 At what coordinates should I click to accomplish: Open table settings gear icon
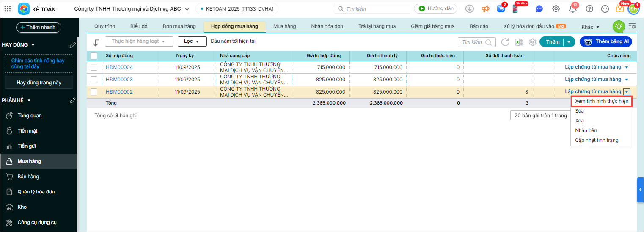tap(533, 42)
